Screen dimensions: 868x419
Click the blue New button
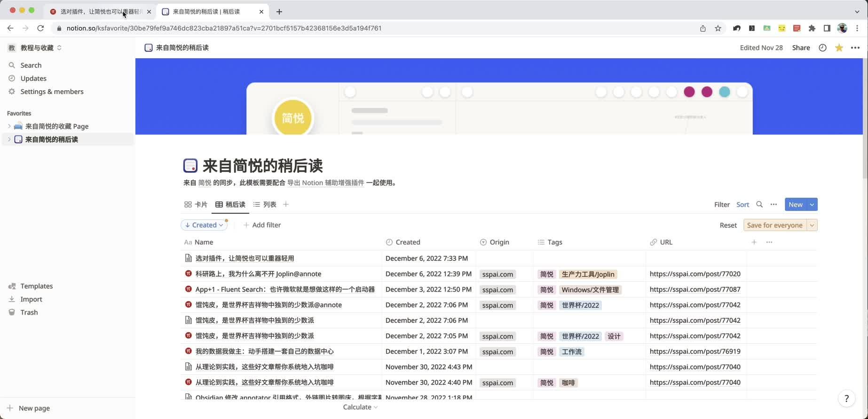point(796,204)
